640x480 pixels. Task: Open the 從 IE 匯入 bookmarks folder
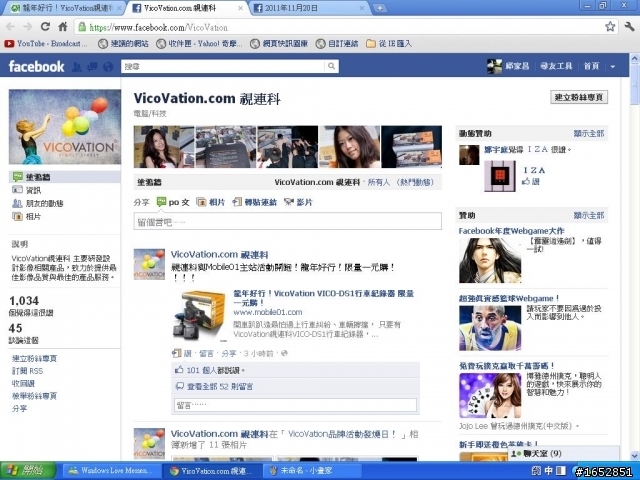[x=389, y=43]
